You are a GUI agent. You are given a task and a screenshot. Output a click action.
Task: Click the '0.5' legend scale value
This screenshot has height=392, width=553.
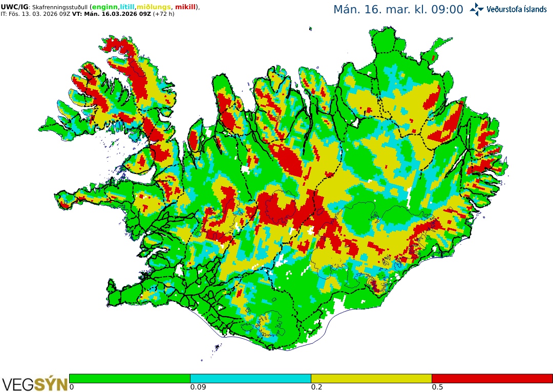coord(438,387)
